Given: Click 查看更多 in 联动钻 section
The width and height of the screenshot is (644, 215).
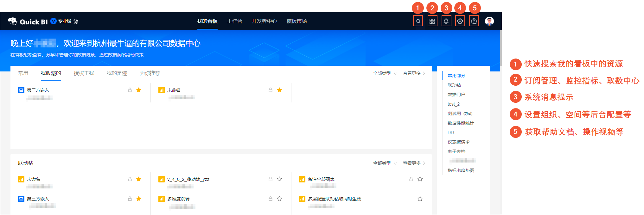Looking at the screenshot, I should [x=414, y=163].
